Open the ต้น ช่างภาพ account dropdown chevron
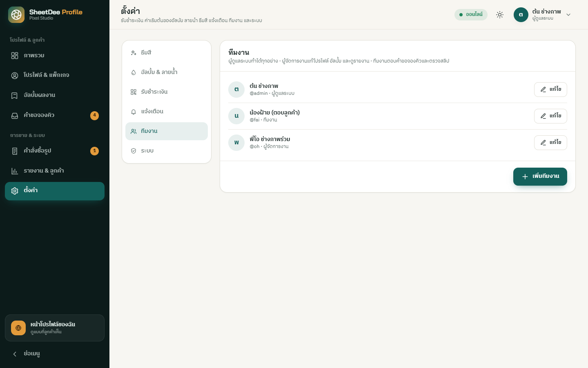588x368 pixels. click(568, 15)
